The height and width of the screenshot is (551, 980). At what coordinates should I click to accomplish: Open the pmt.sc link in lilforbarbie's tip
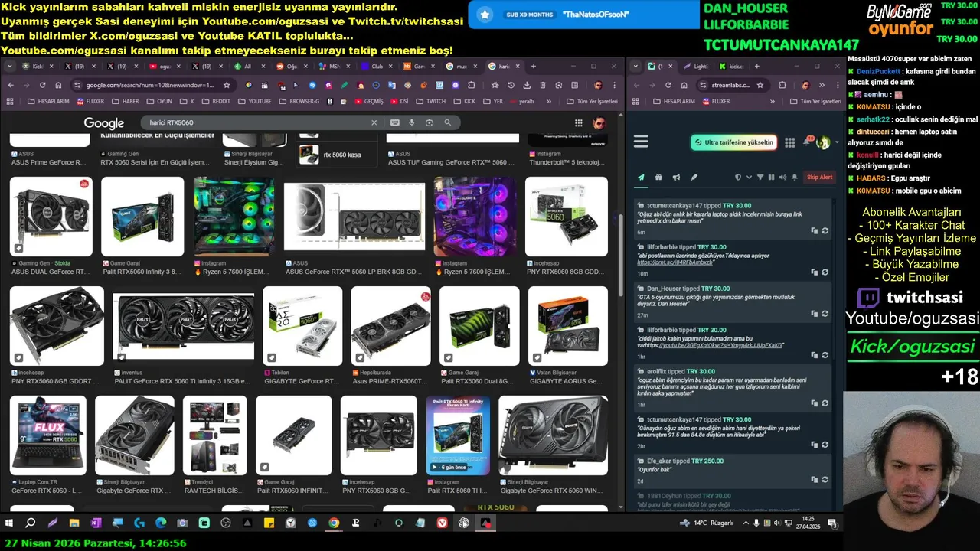[675, 262]
